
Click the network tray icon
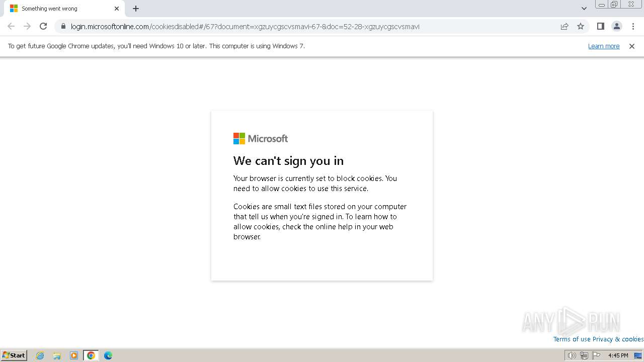584,355
